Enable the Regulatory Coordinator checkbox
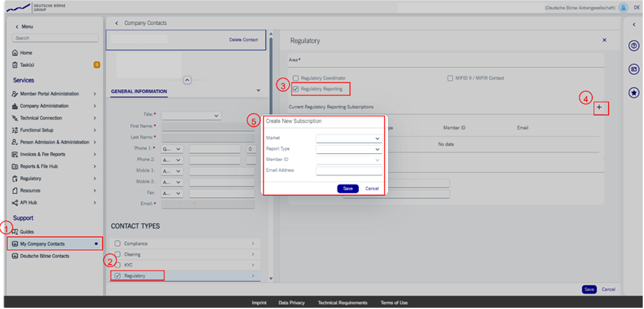The image size is (644, 309). pos(296,78)
